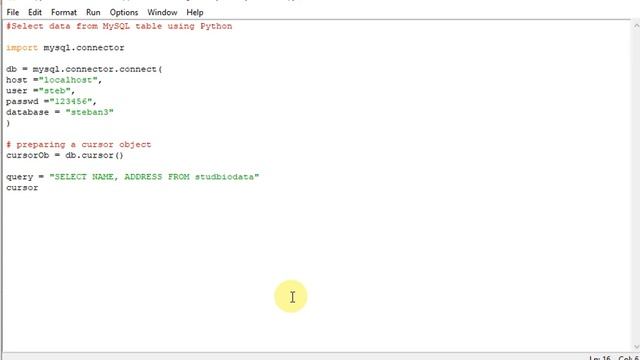Click the SELECT NAME, ADDRESS query string
This screenshot has width=640, height=360.
pyautogui.click(x=154, y=177)
